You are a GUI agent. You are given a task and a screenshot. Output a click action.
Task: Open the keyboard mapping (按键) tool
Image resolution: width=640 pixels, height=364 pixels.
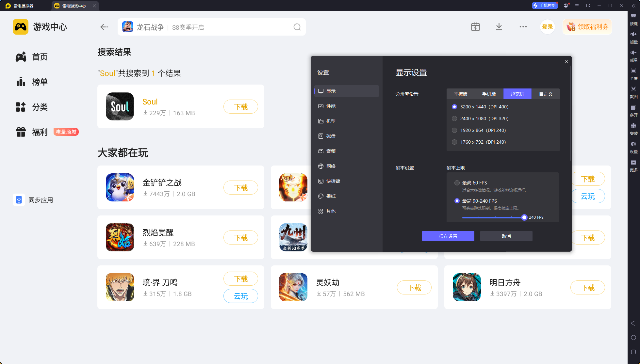point(633,16)
